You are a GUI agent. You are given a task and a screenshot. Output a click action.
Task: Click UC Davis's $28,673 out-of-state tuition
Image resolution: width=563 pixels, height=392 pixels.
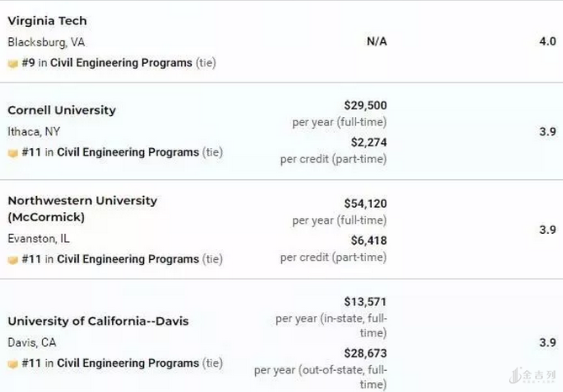click(365, 353)
